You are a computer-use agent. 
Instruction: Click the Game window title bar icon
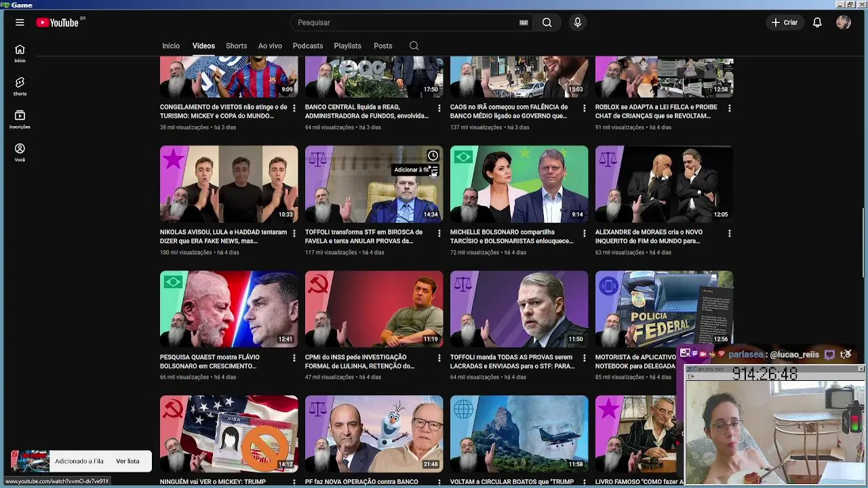coord(5,5)
